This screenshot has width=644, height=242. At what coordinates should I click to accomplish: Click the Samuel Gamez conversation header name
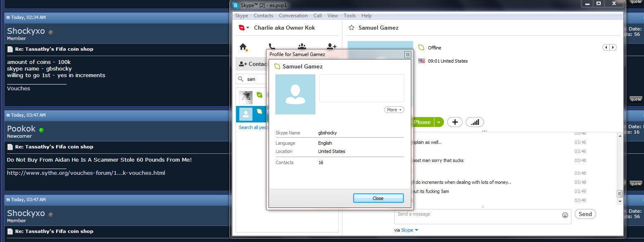click(x=378, y=28)
